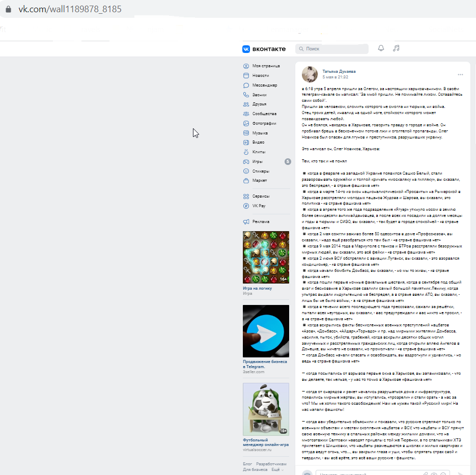Image resolution: width=476 pixels, height=475 pixels.
Task: Open the post timestamp 5 мая в 21:32
Action: (335, 77)
